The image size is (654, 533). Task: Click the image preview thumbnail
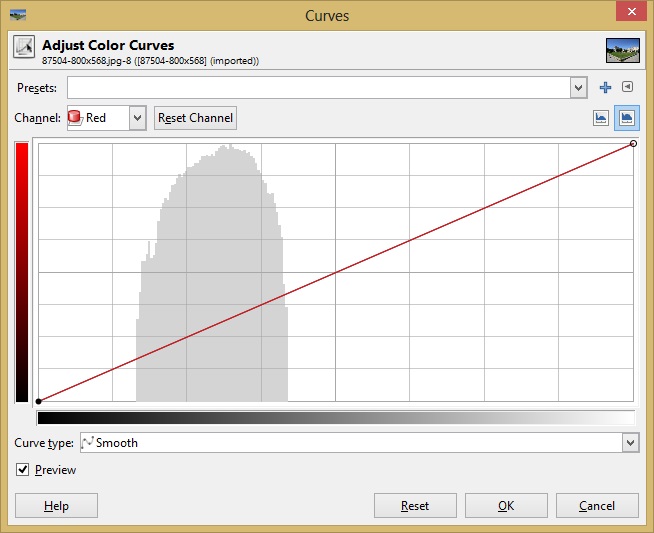click(x=622, y=49)
